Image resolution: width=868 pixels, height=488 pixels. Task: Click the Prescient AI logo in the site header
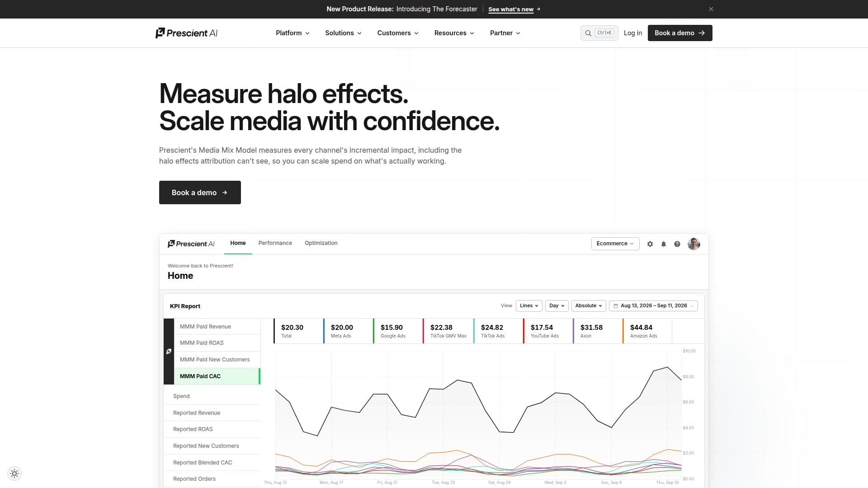pos(186,33)
